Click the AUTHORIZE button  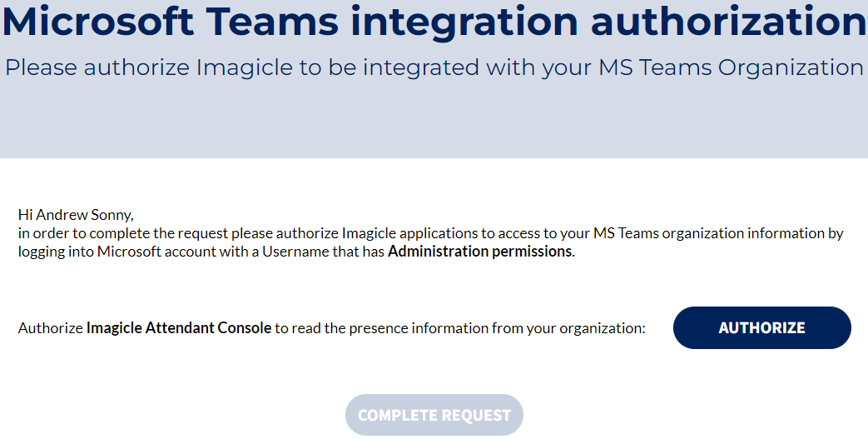761,327
